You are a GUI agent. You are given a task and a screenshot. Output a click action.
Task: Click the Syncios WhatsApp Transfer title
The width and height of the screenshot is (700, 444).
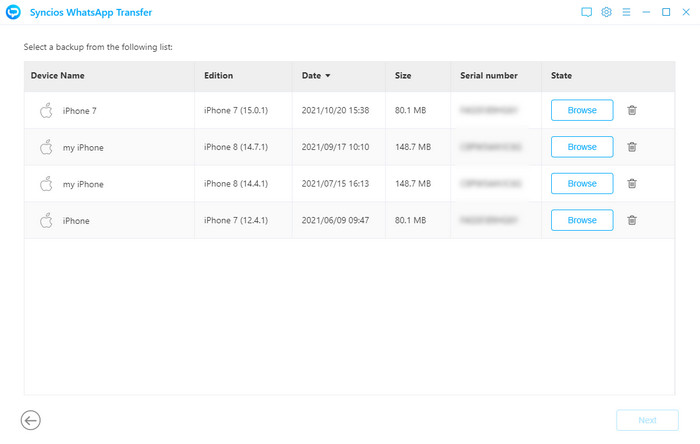91,12
